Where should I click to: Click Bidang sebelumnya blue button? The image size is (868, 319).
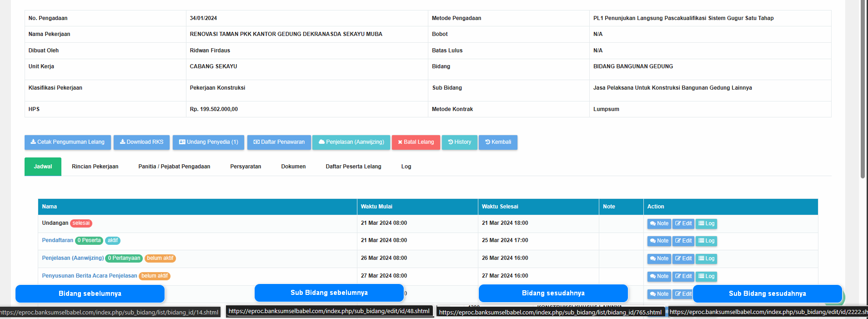[90, 294]
